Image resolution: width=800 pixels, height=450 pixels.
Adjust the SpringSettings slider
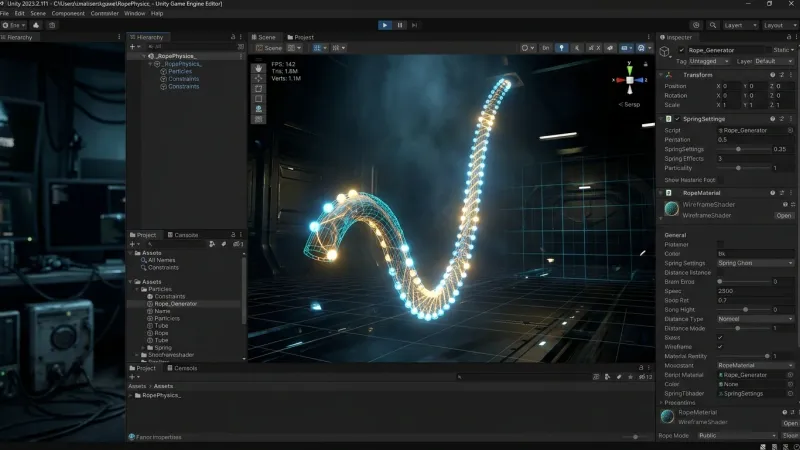pos(744,149)
